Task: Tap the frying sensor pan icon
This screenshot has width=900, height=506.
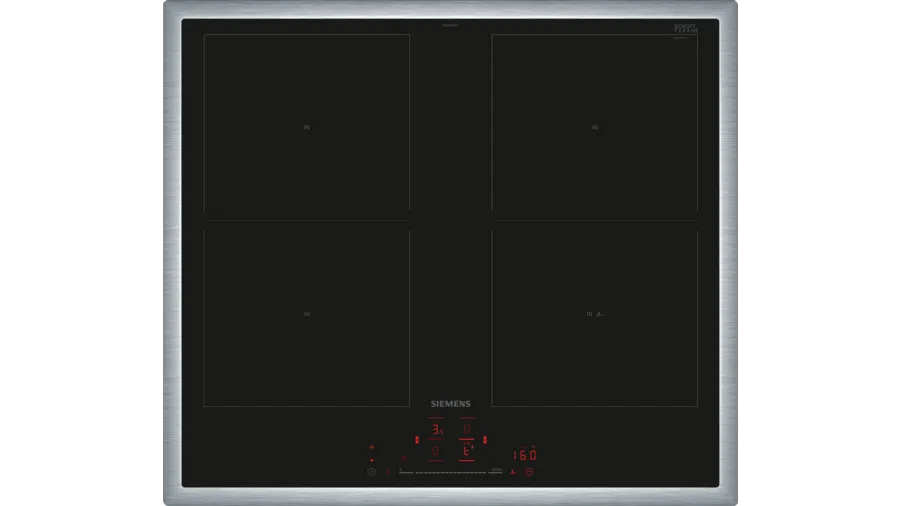Action: [x=513, y=471]
